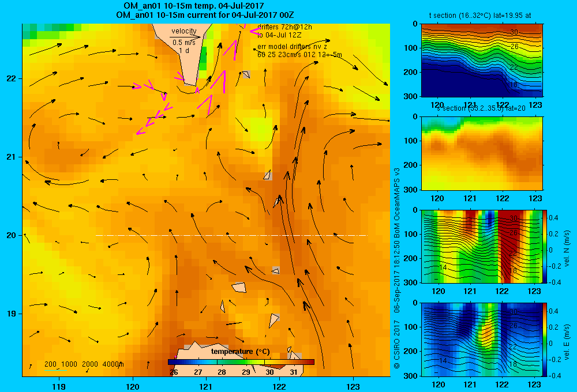This screenshot has width=577, height=392.
Task: Click the '200 1000 2000 4000m' depth contour legend
Action: 84,364
